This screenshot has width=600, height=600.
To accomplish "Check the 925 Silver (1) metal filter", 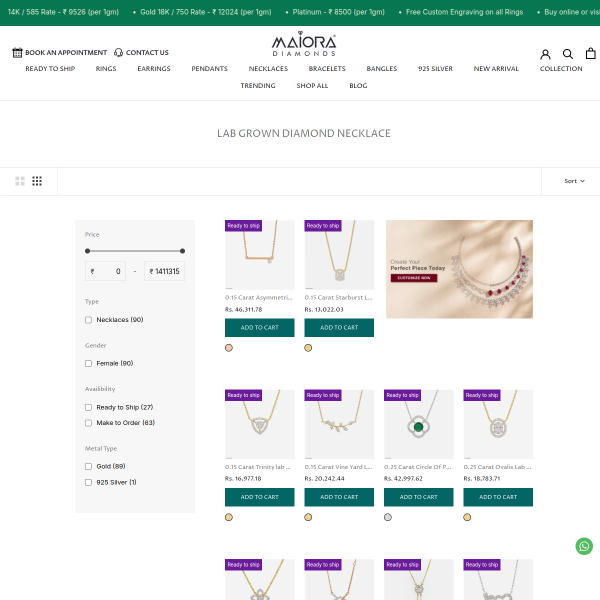I will click(88, 483).
